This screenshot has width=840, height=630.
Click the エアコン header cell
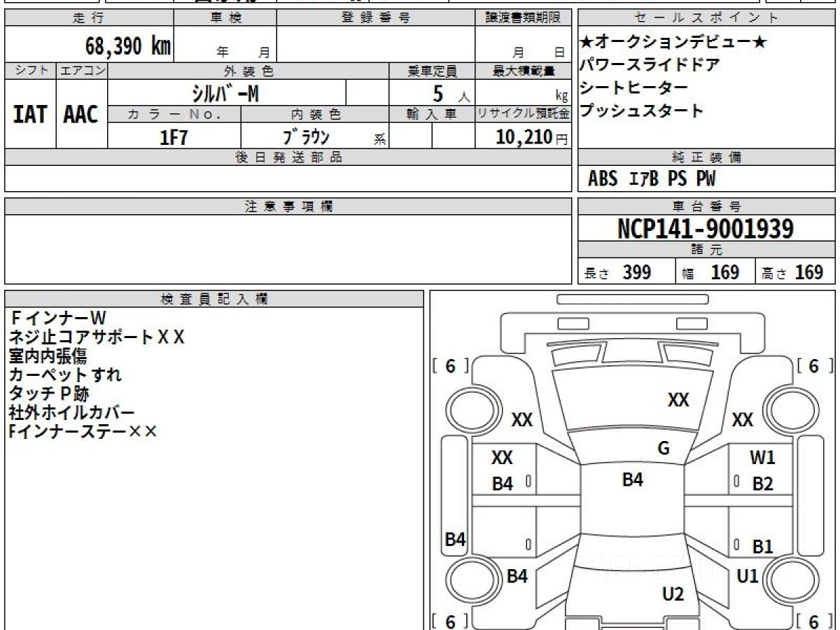click(x=82, y=71)
